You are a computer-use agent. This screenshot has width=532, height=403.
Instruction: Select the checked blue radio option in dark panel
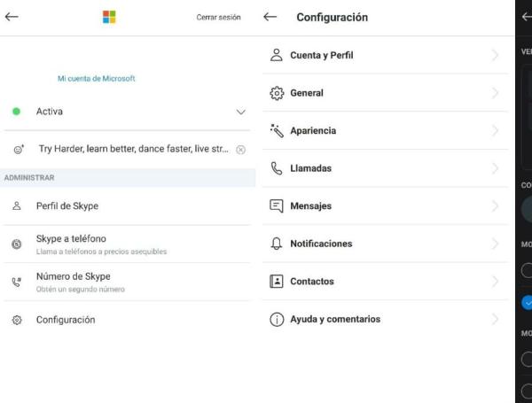527,303
